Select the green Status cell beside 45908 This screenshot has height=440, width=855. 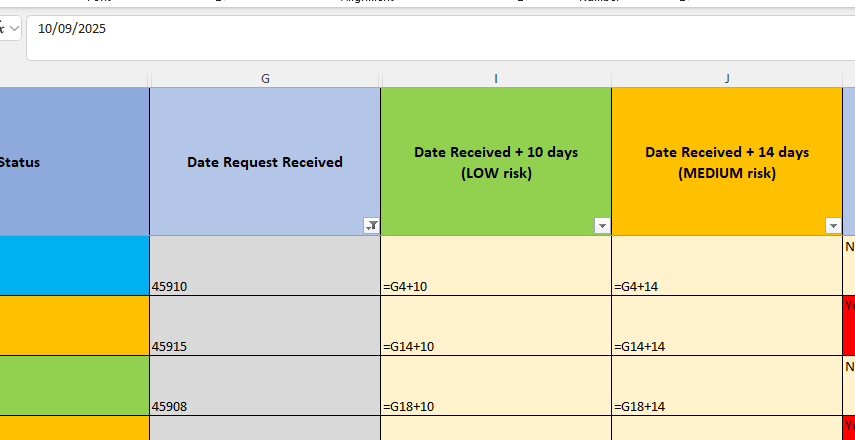pyautogui.click(x=74, y=385)
